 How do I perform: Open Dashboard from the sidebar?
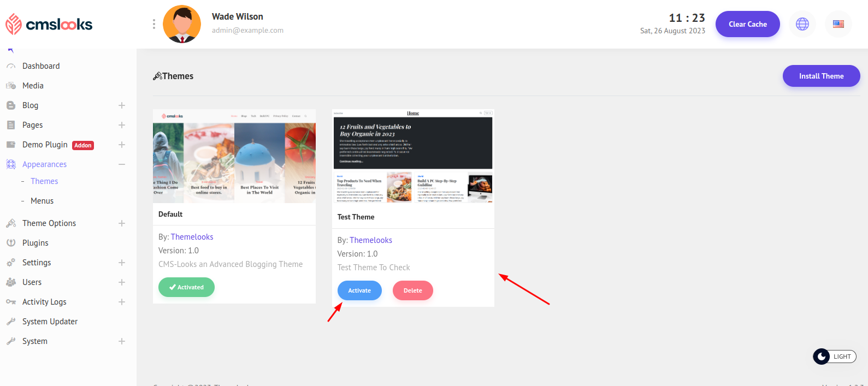click(x=41, y=66)
